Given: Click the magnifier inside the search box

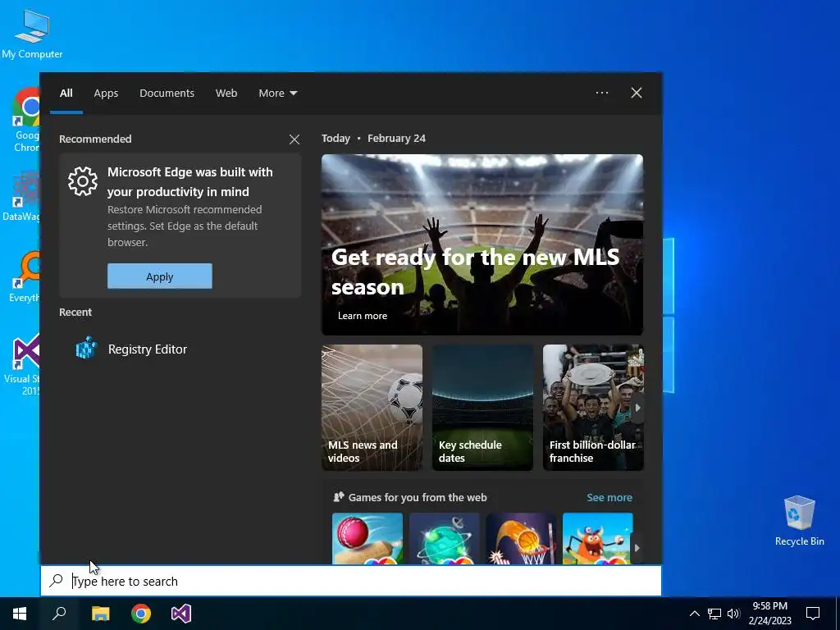Looking at the screenshot, I should [x=57, y=581].
